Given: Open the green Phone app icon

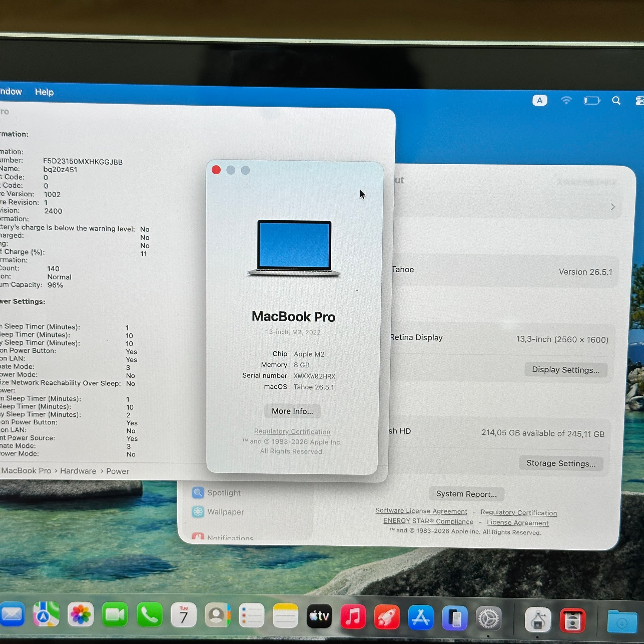Looking at the screenshot, I should (x=150, y=615).
